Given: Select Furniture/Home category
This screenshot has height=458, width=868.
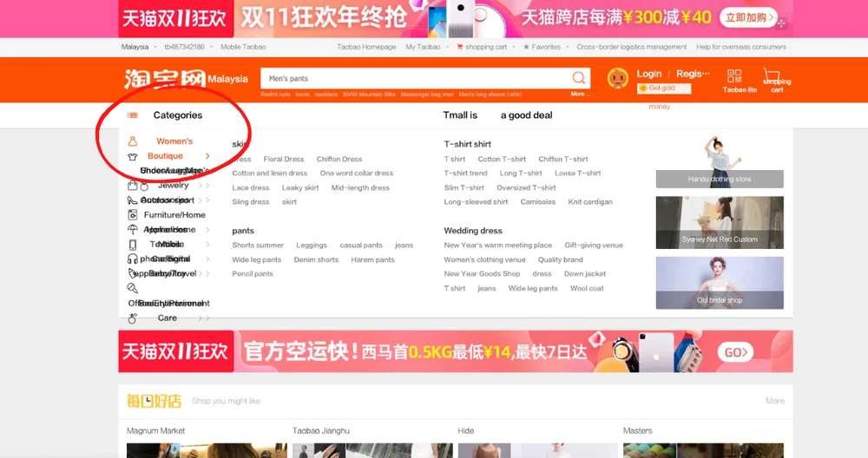Looking at the screenshot, I should pyautogui.click(x=174, y=214).
